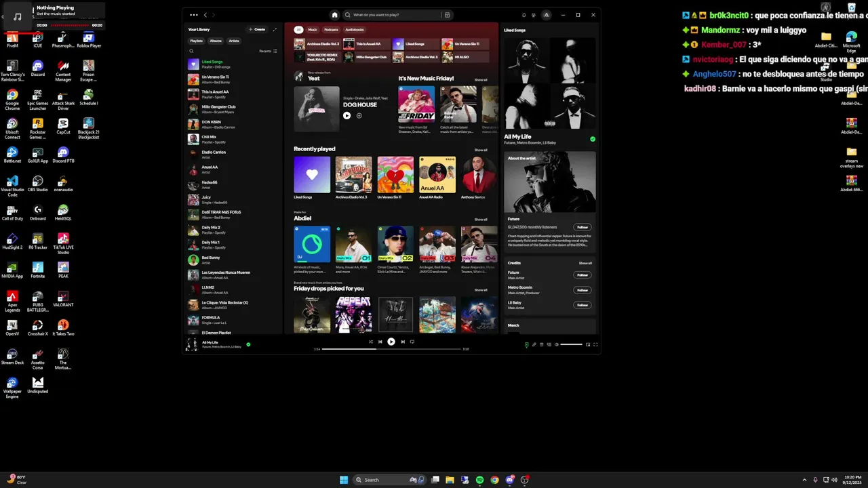868x488 pixels.
Task: Open the DJ card under Made For Abdiel
Action: (x=312, y=249)
